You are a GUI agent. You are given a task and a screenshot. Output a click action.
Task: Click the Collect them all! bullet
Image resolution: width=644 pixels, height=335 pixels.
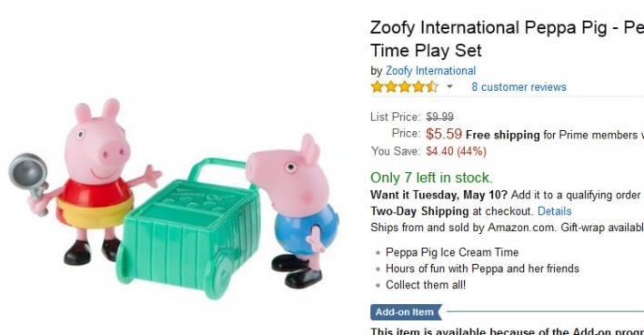pyautogui.click(x=426, y=285)
